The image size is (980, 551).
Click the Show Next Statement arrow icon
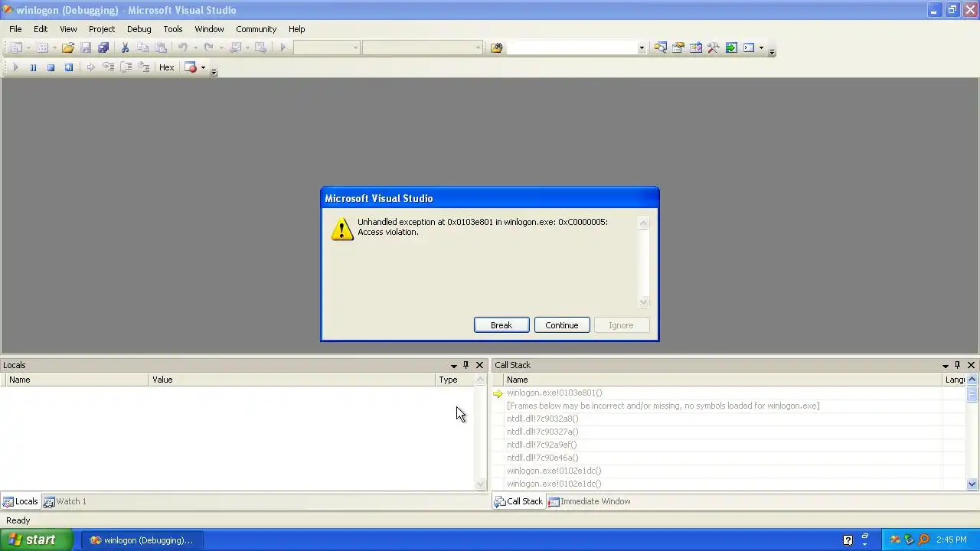click(90, 67)
